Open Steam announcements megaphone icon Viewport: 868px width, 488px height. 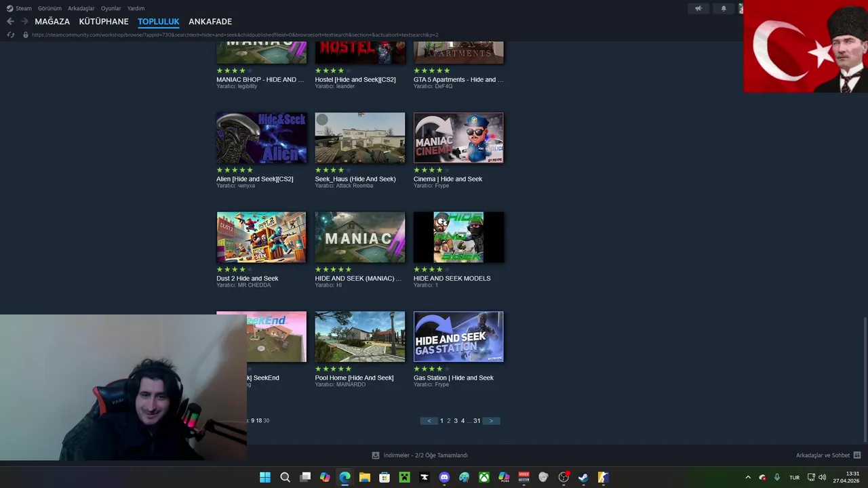tap(698, 8)
